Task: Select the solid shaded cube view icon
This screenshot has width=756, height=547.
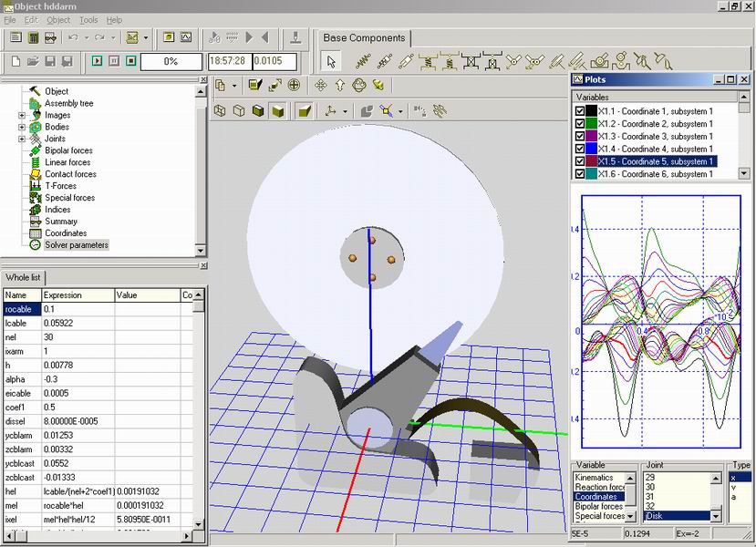Action: coord(278,111)
